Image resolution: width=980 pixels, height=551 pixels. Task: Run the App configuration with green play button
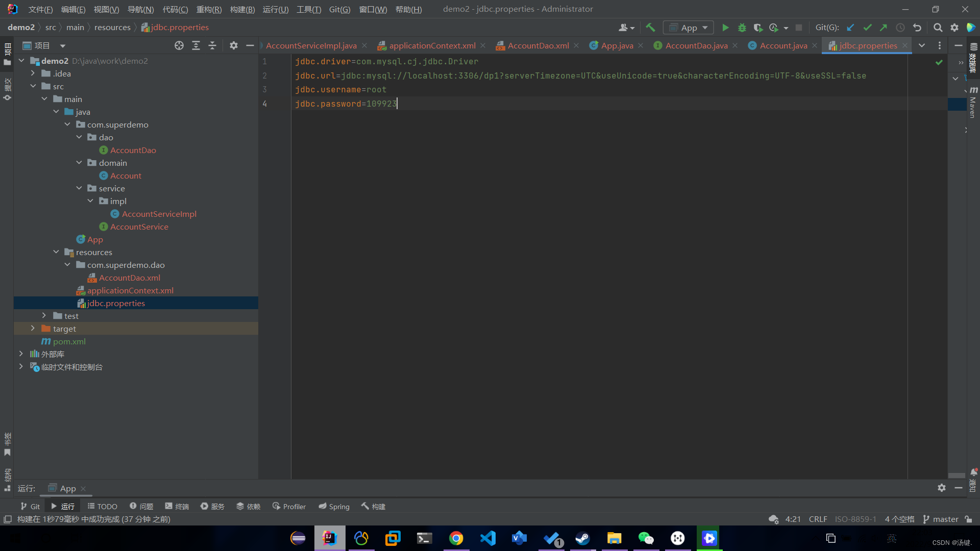pos(725,28)
